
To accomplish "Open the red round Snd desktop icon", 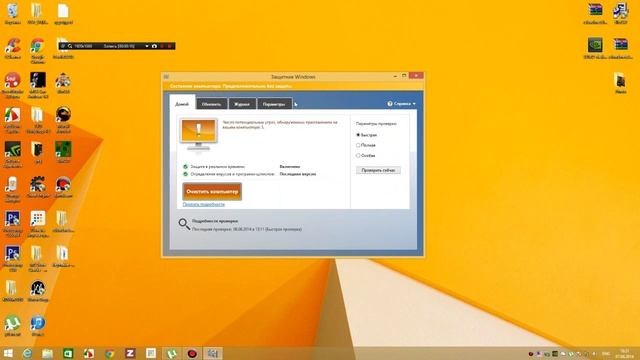I will [13, 85].
